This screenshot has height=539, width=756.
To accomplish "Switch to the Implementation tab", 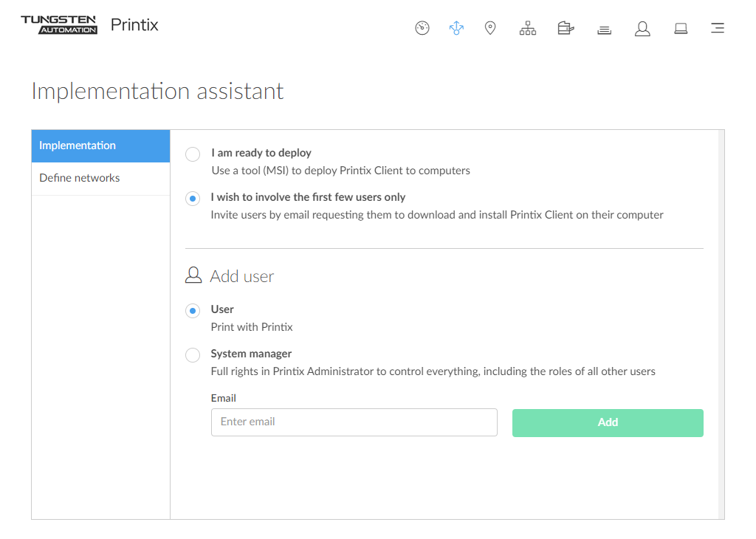I will pos(100,146).
